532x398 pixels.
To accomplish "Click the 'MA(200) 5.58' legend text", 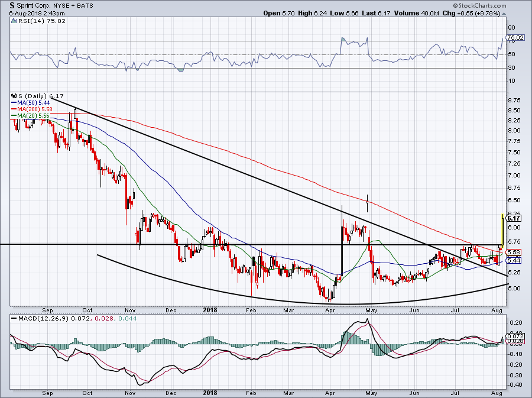I will [x=35, y=109].
